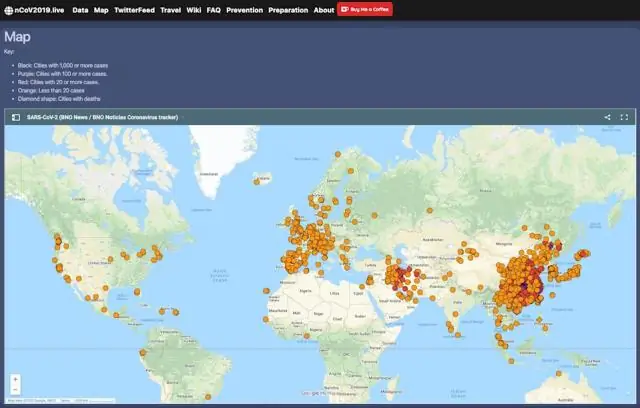Select Prevention in the navigation bar
The image size is (640, 408).
pyautogui.click(x=245, y=10)
